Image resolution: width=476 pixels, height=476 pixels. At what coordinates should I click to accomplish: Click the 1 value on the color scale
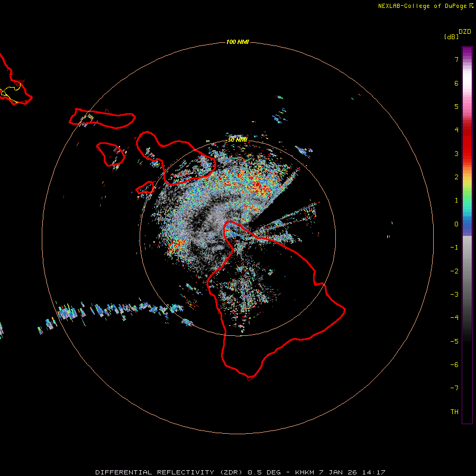456,200
